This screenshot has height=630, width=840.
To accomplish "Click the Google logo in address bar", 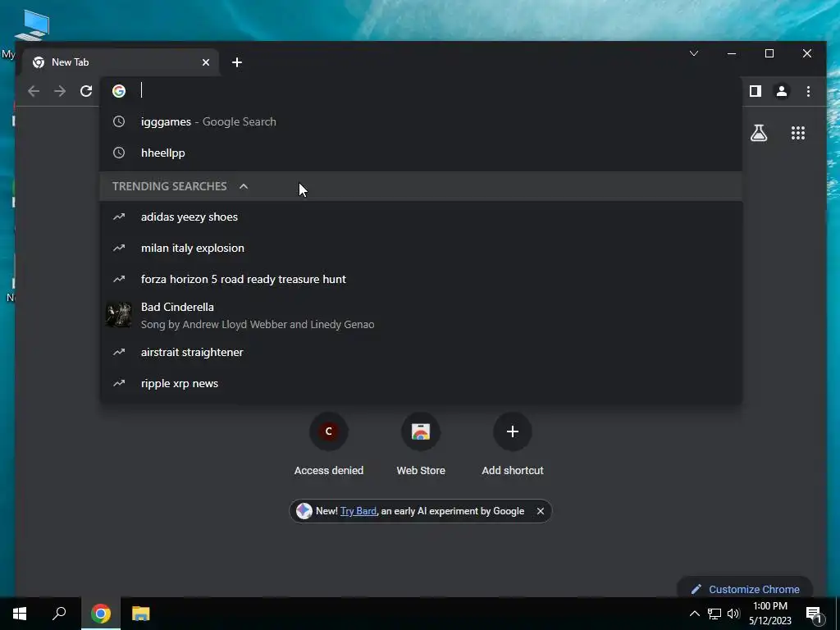I will click(119, 91).
